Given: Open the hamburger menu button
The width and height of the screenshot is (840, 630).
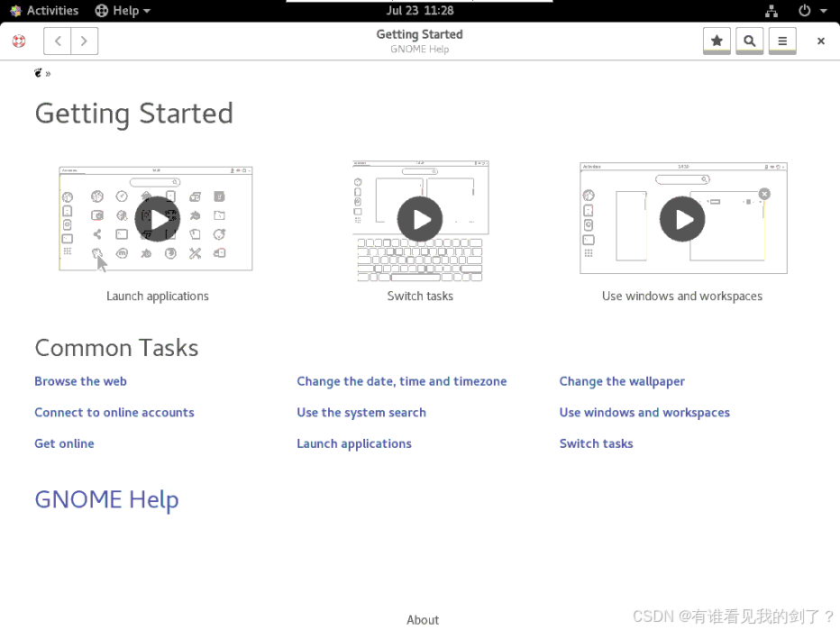Looking at the screenshot, I should coord(782,41).
